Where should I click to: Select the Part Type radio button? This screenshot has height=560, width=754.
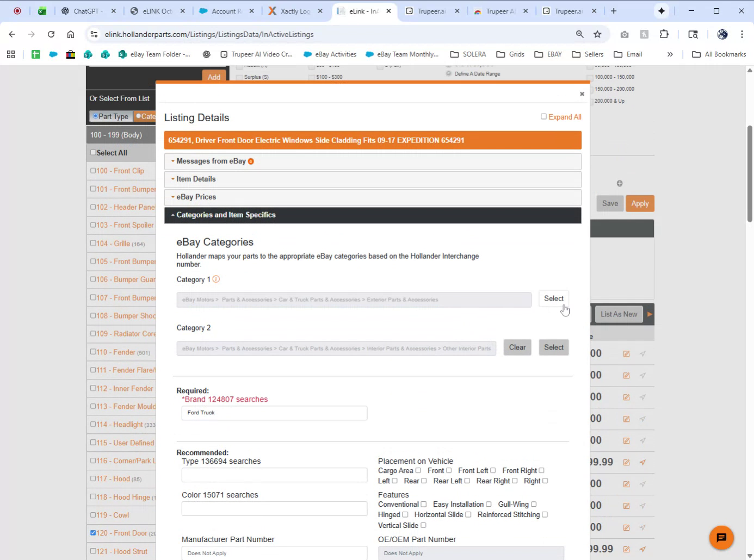pyautogui.click(x=95, y=116)
